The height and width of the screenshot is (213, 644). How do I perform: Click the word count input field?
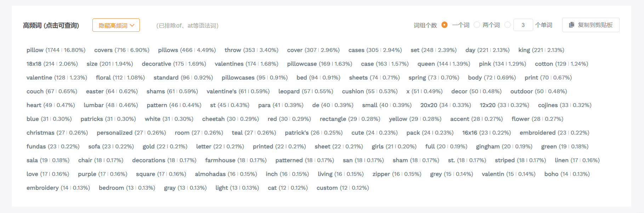[523, 25]
